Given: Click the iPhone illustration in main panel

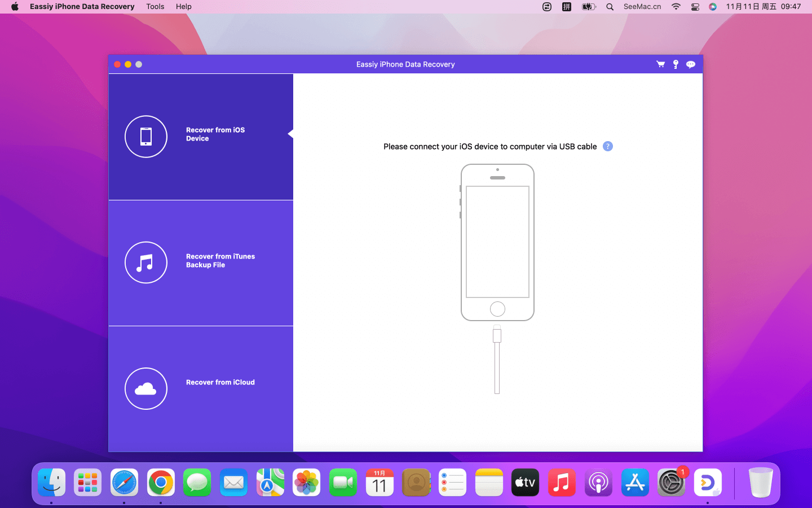Looking at the screenshot, I should [x=497, y=243].
